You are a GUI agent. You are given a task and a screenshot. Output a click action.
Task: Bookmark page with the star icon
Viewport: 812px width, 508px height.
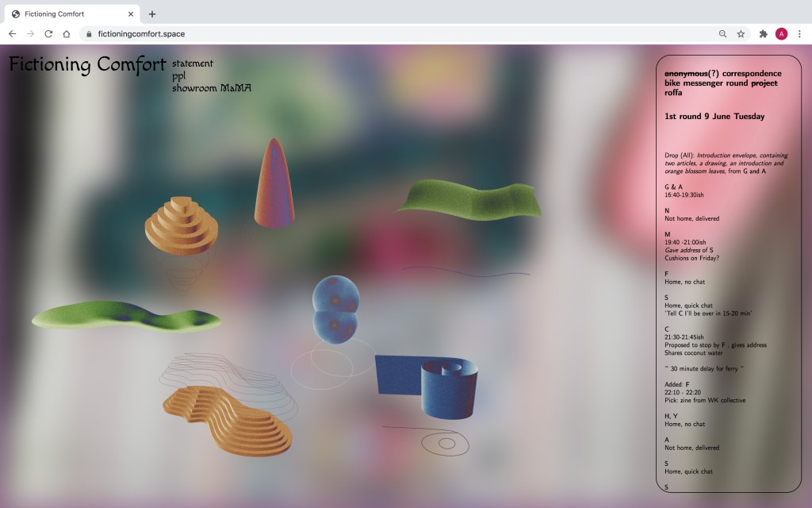tap(741, 34)
